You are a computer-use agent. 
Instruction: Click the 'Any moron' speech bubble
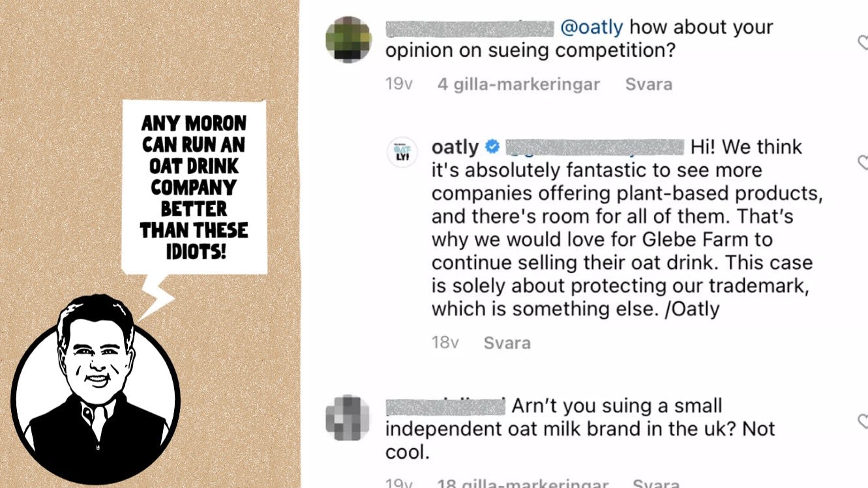point(194,187)
